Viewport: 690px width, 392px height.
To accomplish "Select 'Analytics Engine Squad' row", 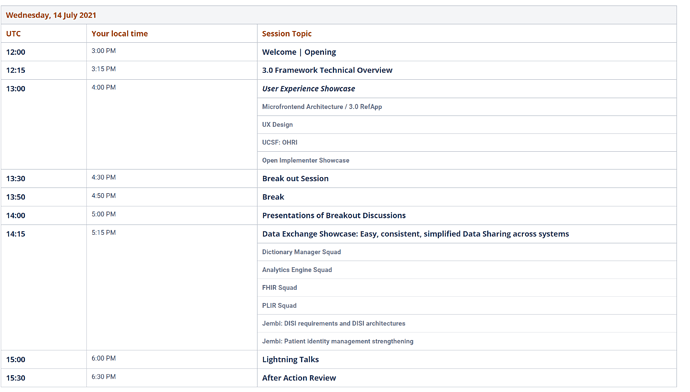I will (x=467, y=270).
